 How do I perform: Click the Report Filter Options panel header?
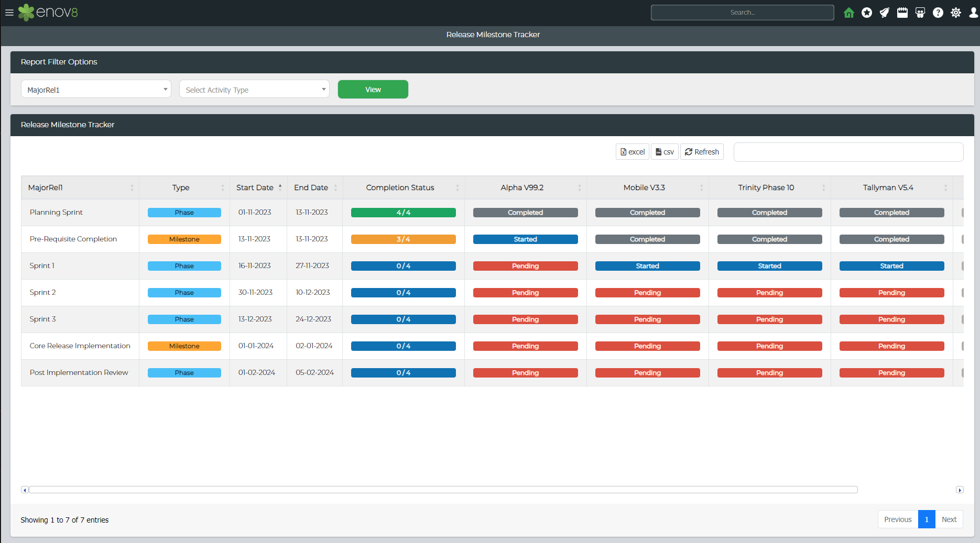(492, 62)
